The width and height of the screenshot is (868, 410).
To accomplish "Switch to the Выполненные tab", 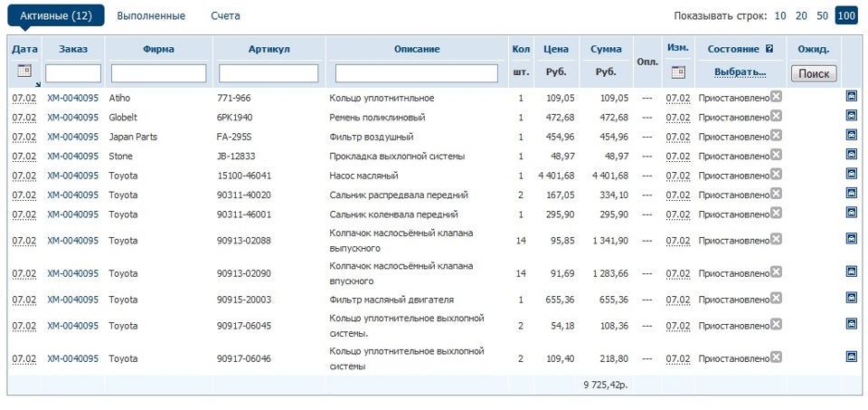I will (151, 15).
